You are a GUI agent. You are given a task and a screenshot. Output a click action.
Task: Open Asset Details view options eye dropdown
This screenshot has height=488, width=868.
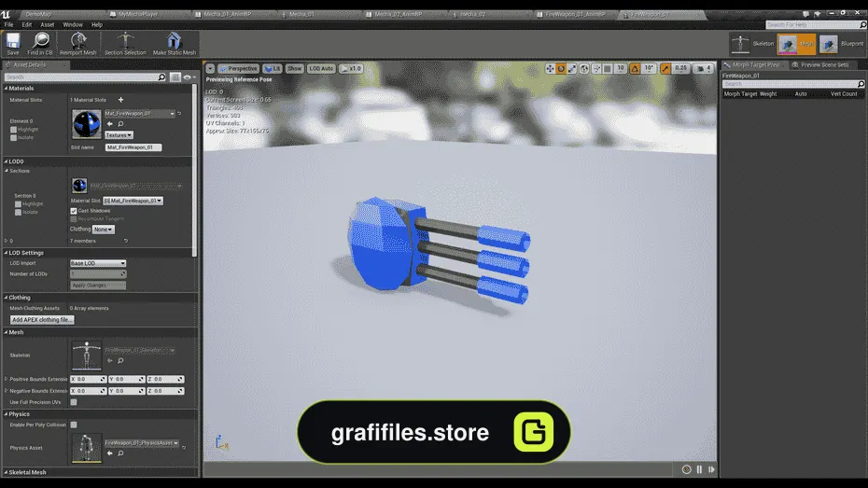click(189, 77)
